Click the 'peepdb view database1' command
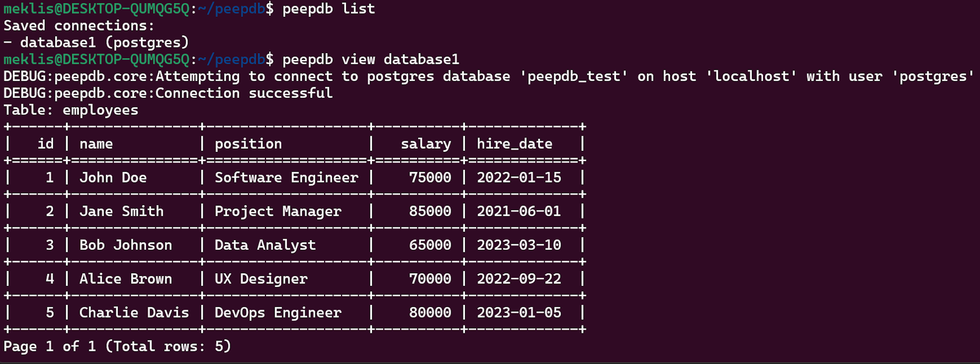Screen dimensions: 980x364 click(371, 59)
